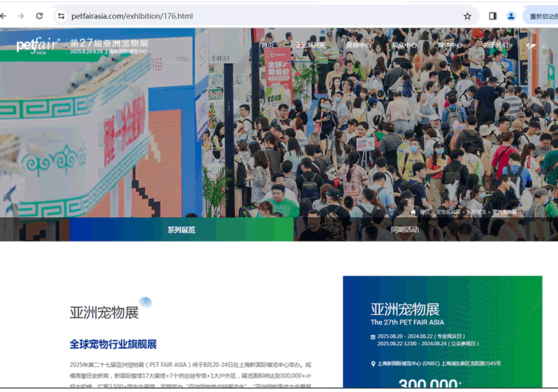Click the SNIEC venue address line
The width and height of the screenshot is (558, 392).
[439, 363]
